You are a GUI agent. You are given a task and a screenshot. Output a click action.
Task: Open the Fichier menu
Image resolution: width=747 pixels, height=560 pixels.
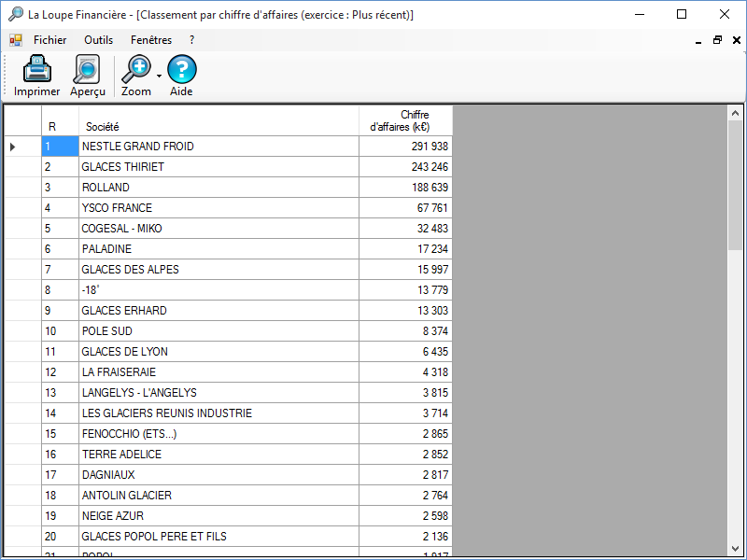point(50,40)
